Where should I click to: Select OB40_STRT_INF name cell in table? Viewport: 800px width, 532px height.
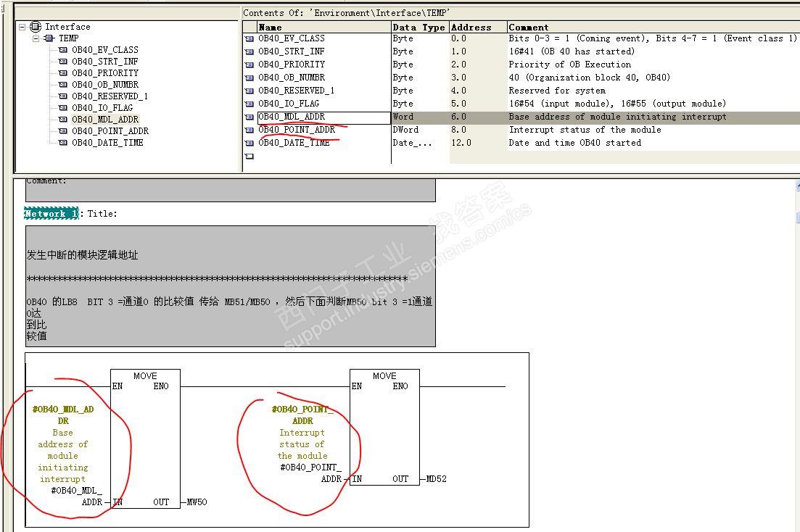coord(324,52)
